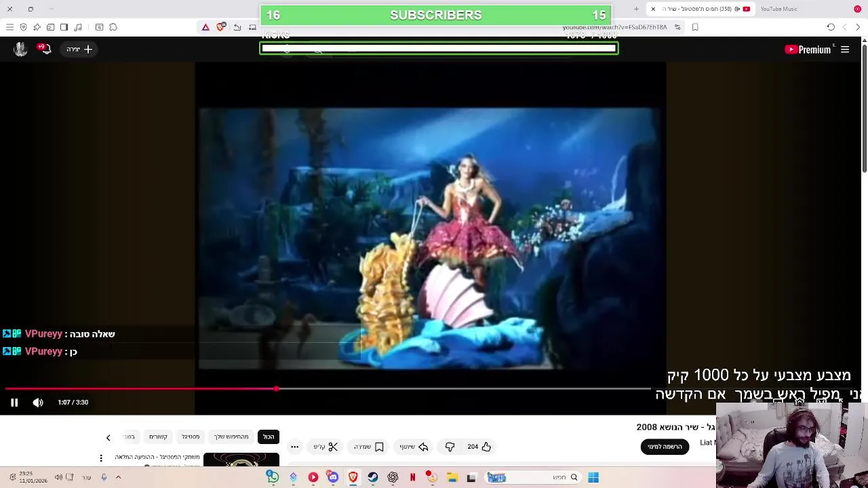Viewport: 868px width, 488px height.
Task: Open the clock showing 23:25
Action: click(33, 478)
